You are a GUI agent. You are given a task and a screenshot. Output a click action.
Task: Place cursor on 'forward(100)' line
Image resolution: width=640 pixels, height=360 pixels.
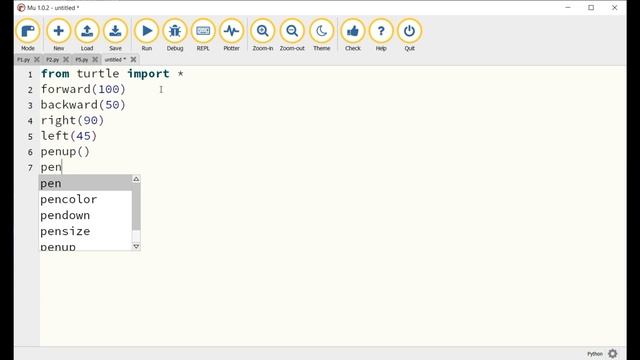[x=83, y=89]
